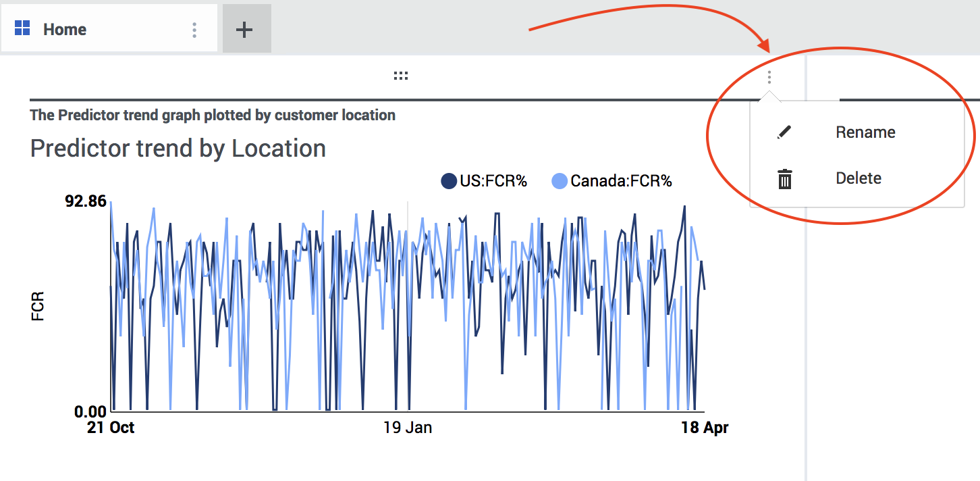Select Rename from the widget menu
980x481 pixels.
(x=865, y=132)
